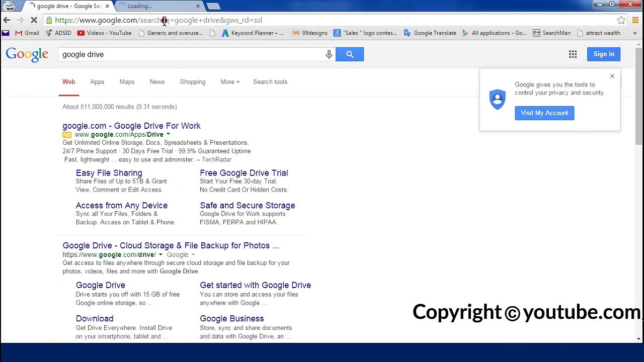Close the Loading browser tab
This screenshot has width=644, height=362.
coord(198,6)
